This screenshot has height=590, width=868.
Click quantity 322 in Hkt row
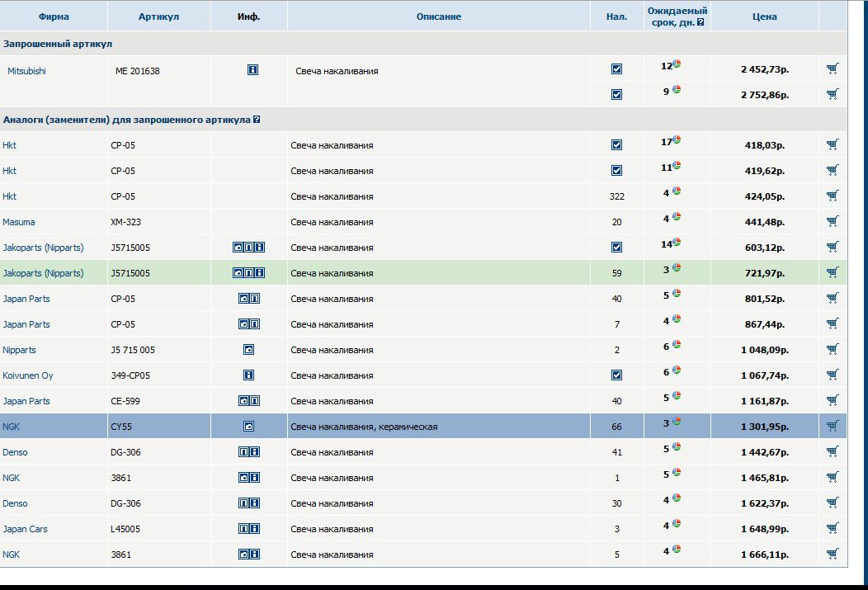[x=616, y=196]
